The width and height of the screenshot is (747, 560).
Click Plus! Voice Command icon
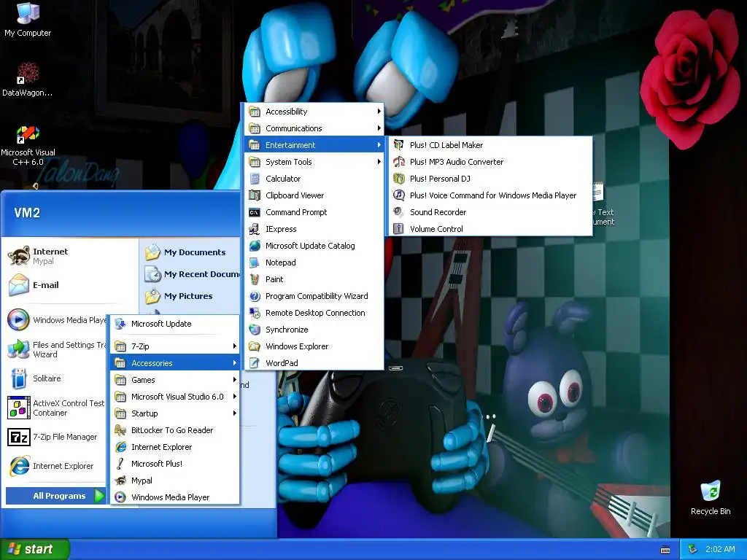399,195
